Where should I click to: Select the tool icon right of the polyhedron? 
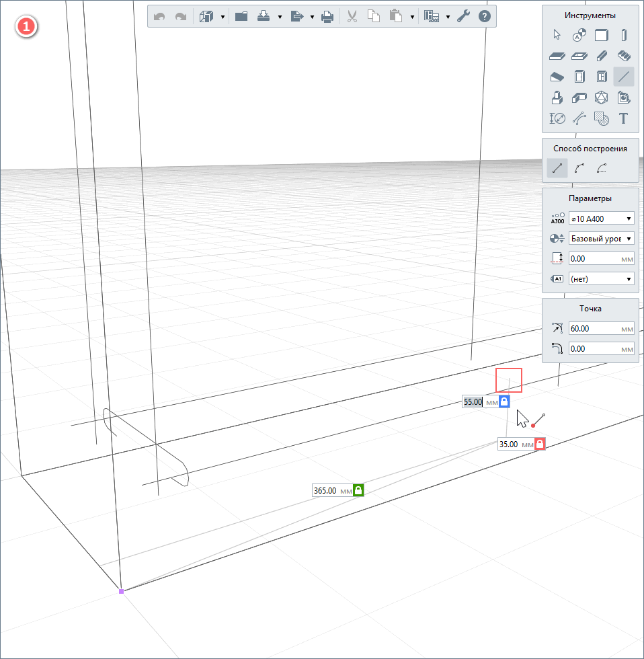[x=624, y=98]
